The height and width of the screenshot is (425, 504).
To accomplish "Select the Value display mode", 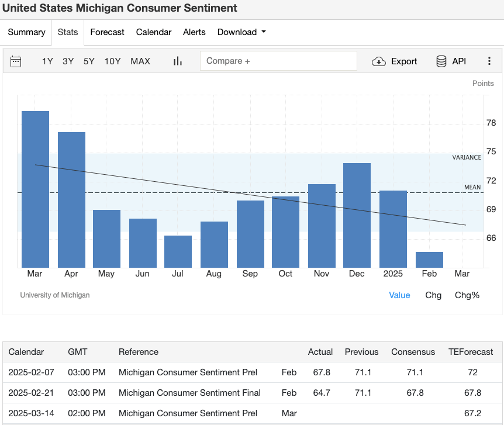I will 399,295.
